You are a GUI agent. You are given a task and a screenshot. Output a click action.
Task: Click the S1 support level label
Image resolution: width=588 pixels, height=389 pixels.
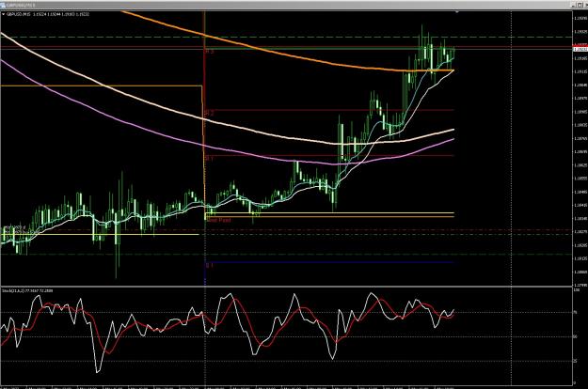210,266
